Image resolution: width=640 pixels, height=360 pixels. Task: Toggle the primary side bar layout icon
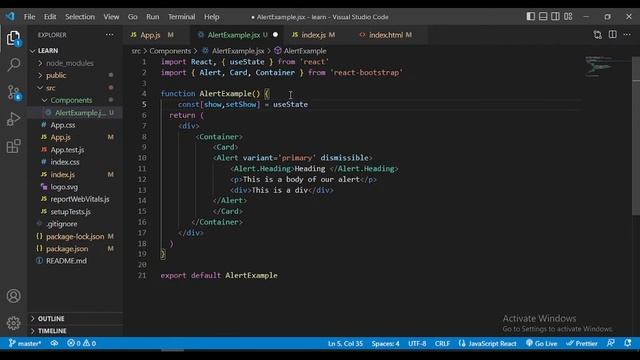[x=531, y=16]
